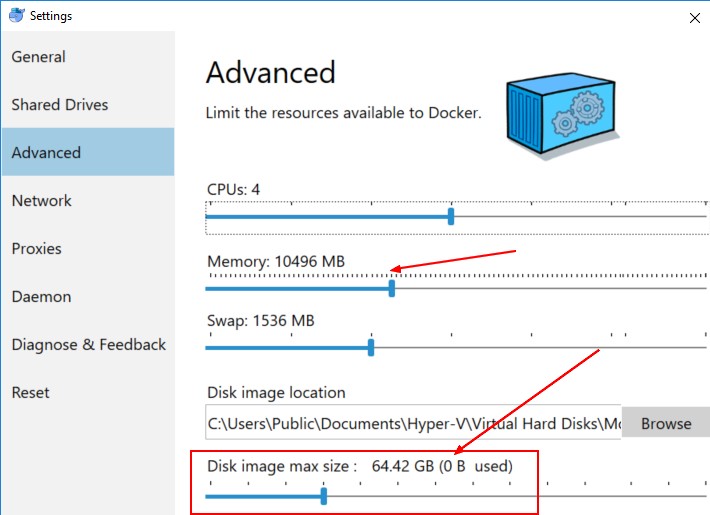Viewport: 710px width, 515px height.
Task: Select the Advanced tab in sidebar
Action: click(x=46, y=153)
